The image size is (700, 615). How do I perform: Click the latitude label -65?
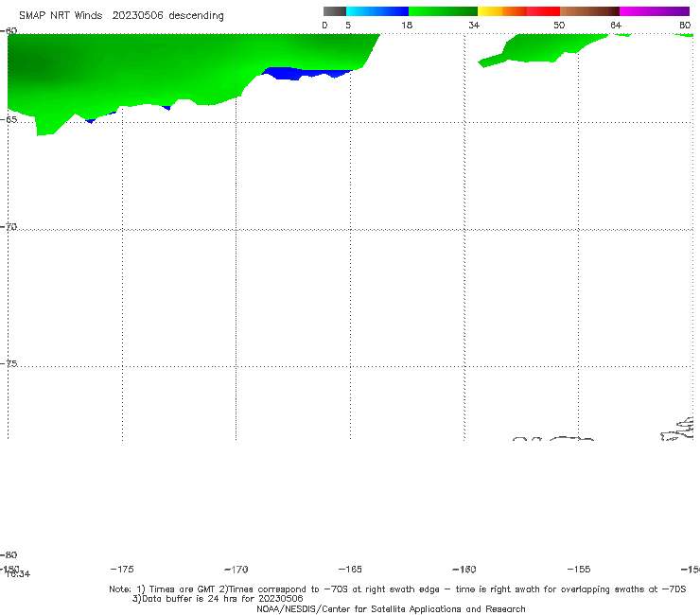pos(9,120)
